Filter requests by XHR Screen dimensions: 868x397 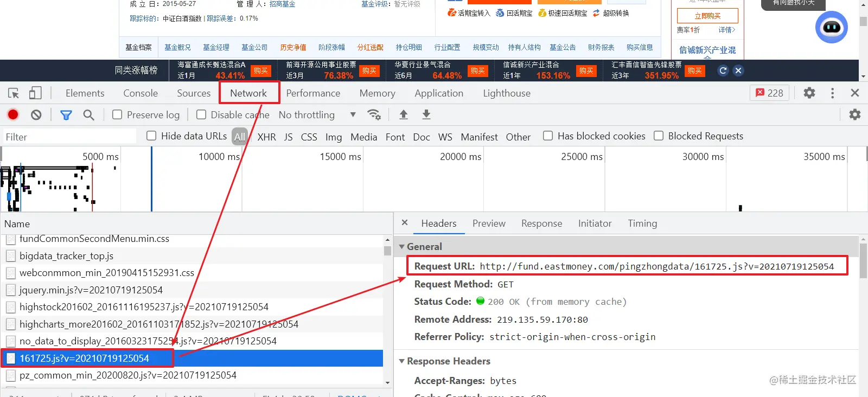266,137
